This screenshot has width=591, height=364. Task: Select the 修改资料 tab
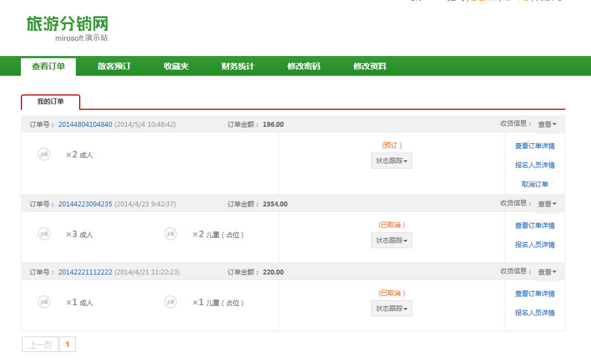[x=370, y=66]
